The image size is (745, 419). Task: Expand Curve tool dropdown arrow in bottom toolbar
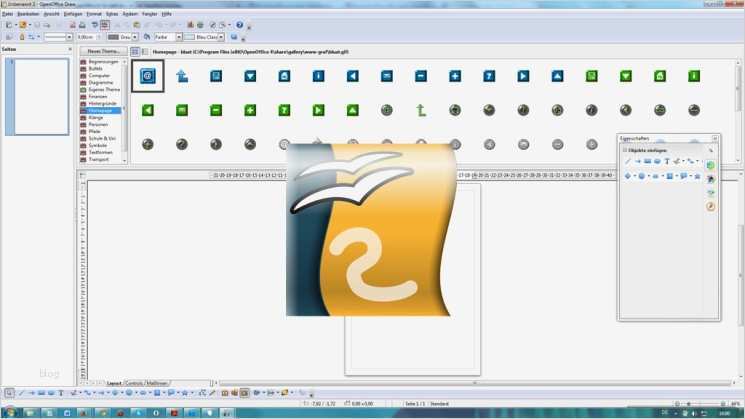[80, 393]
